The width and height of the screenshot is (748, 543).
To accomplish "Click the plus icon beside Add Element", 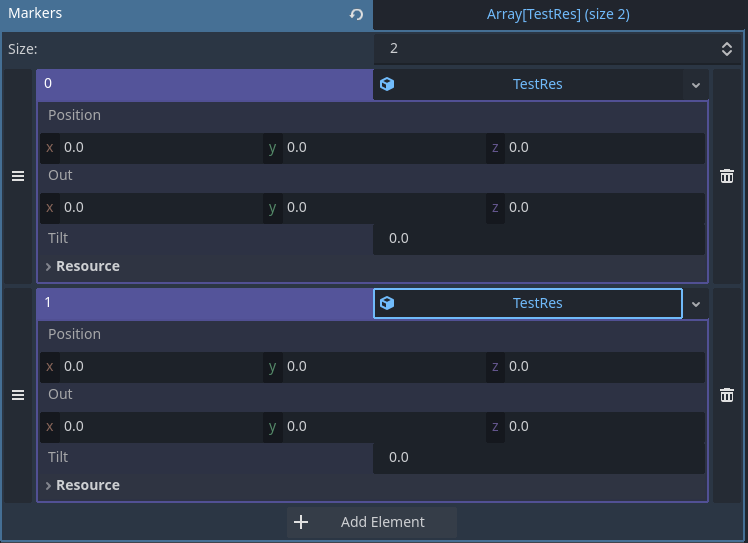I will 301,522.
